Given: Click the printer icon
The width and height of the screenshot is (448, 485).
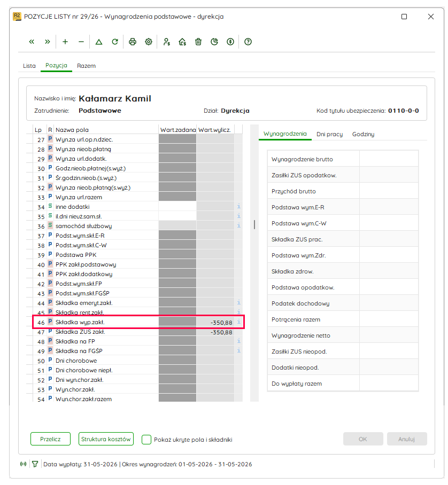Looking at the screenshot, I should click(133, 42).
